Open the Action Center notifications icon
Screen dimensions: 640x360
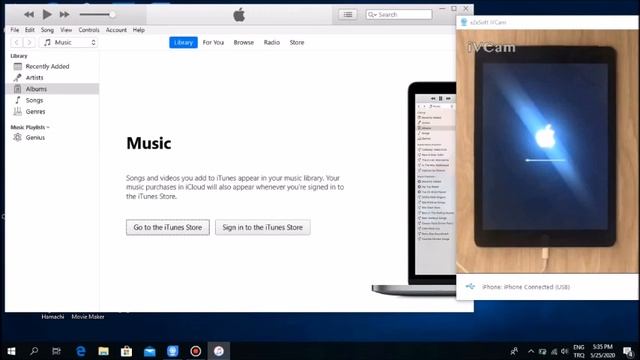628,351
